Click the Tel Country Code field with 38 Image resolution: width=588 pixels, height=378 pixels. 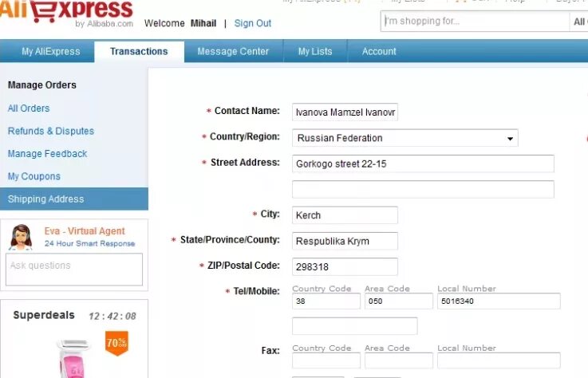click(326, 301)
